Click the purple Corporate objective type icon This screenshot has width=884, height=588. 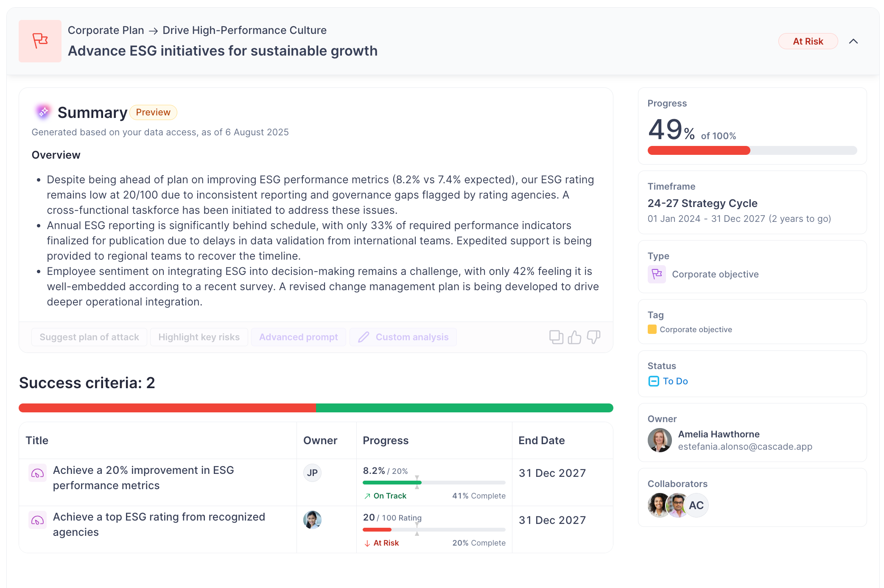[x=657, y=274]
